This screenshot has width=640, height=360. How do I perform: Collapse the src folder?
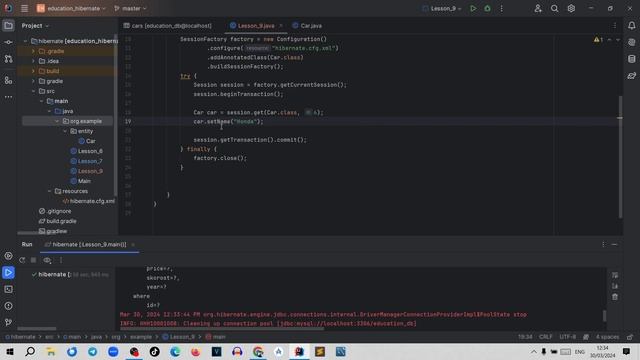[33, 91]
